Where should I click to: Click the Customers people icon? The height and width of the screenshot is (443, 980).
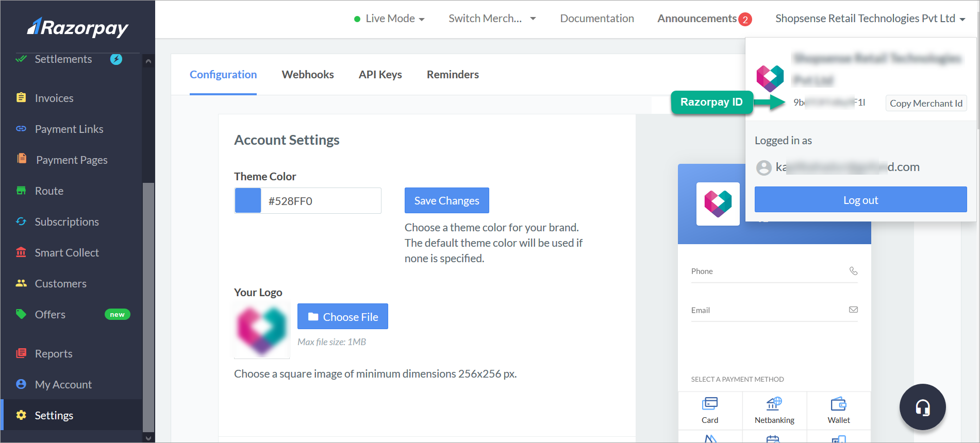pos(21,283)
